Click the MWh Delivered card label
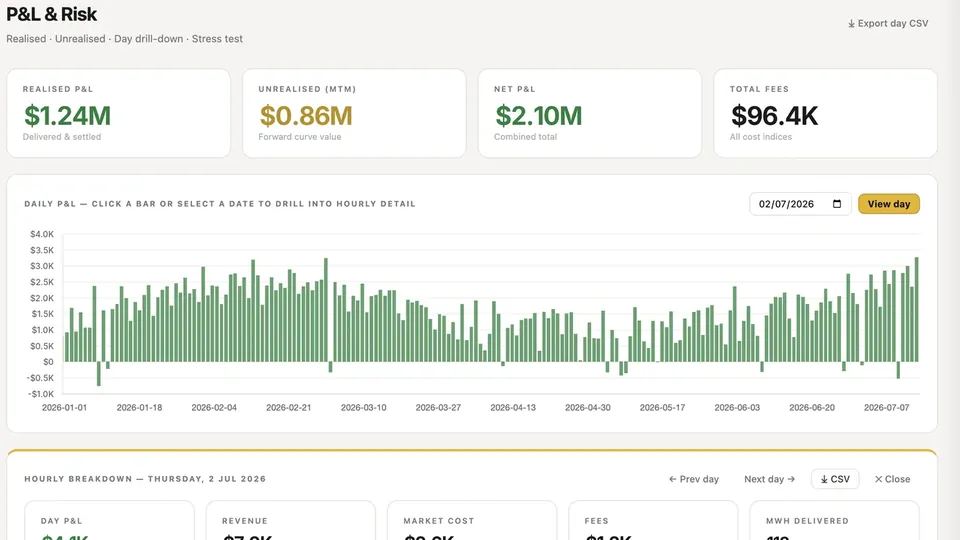Viewport: 960px width, 540px height. click(807, 521)
